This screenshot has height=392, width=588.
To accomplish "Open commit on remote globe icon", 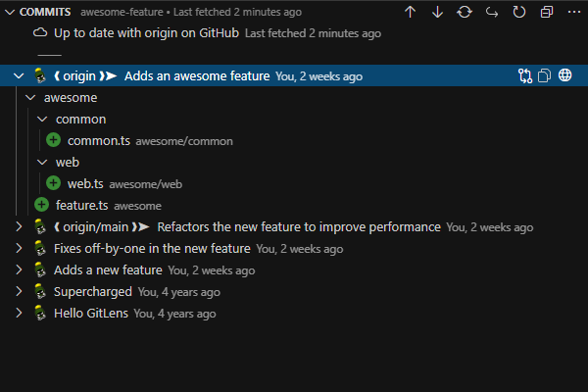I will pyautogui.click(x=565, y=75).
